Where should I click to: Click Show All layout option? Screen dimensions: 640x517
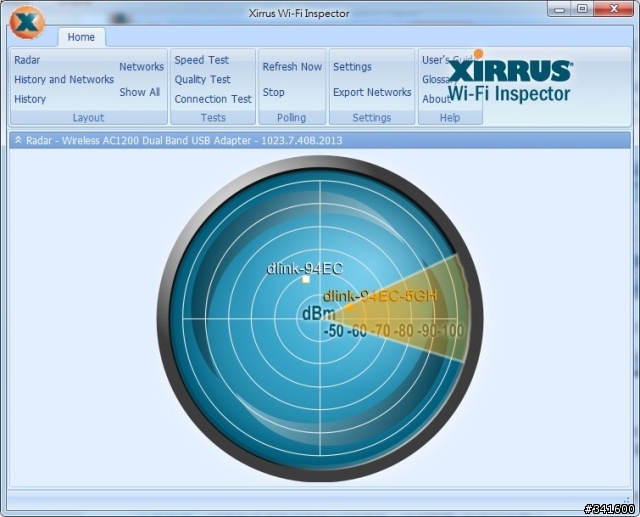(x=139, y=92)
